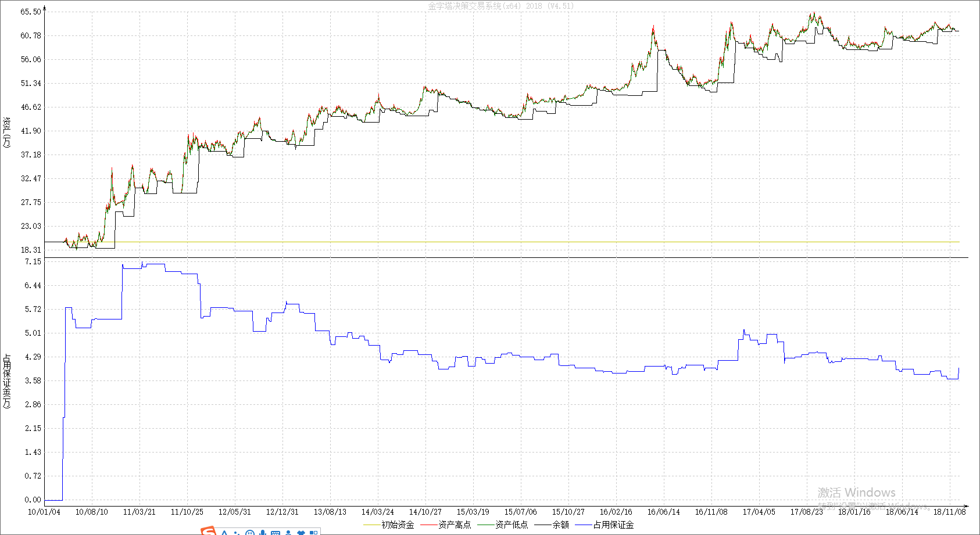
Task: Switch Sogou Chinese/English input mode
Action: [224, 533]
